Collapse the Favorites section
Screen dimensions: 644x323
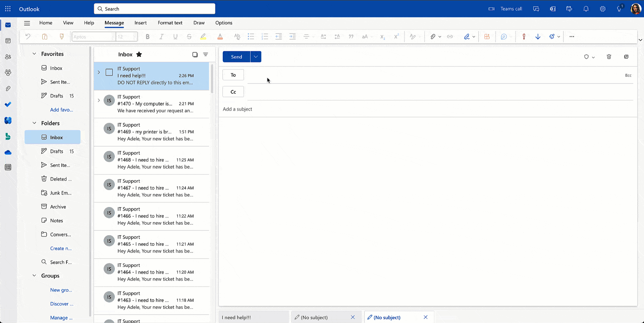click(34, 54)
